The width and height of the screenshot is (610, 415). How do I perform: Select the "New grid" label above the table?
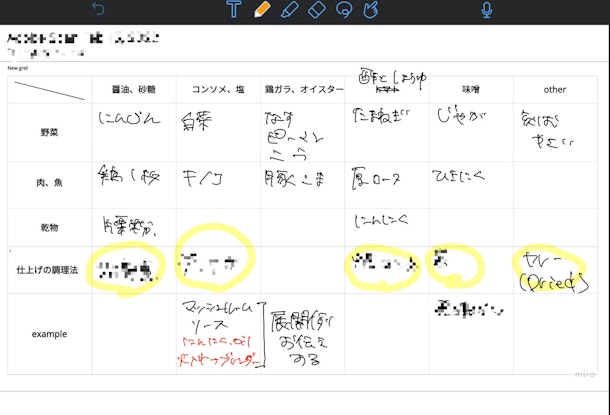(18, 68)
